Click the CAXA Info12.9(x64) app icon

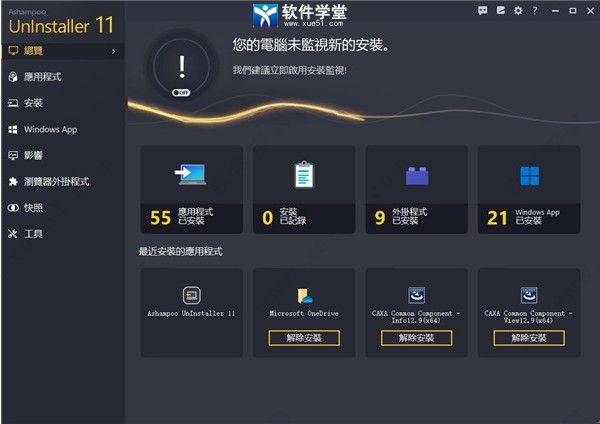[417, 295]
